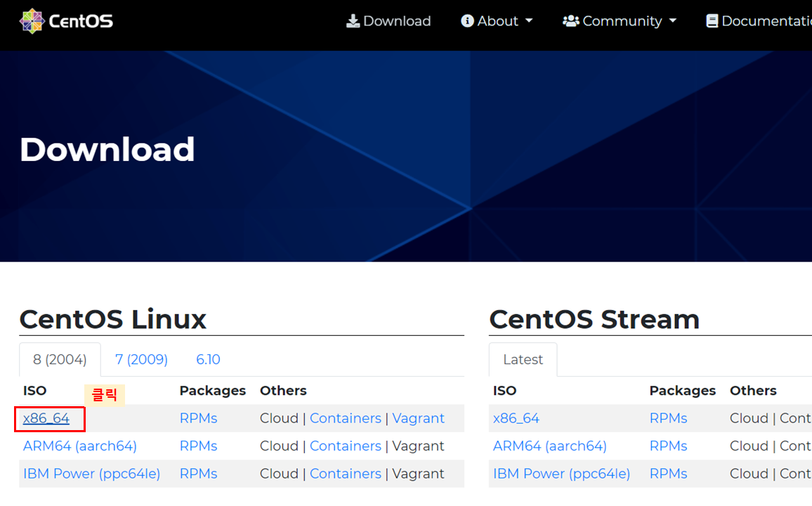Click the CentOS Stream heading
This screenshot has width=812, height=506.
tap(594, 319)
